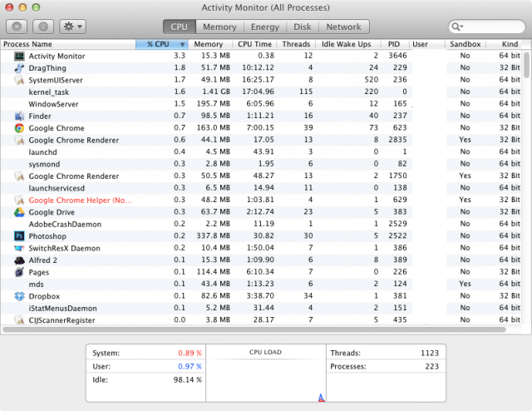Sort by the Kind column header

click(x=504, y=44)
